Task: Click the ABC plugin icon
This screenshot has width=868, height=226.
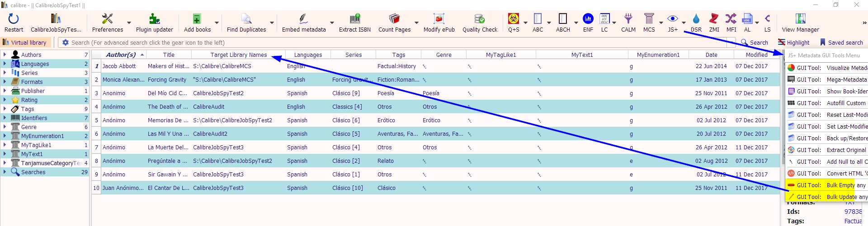Action: [538, 18]
